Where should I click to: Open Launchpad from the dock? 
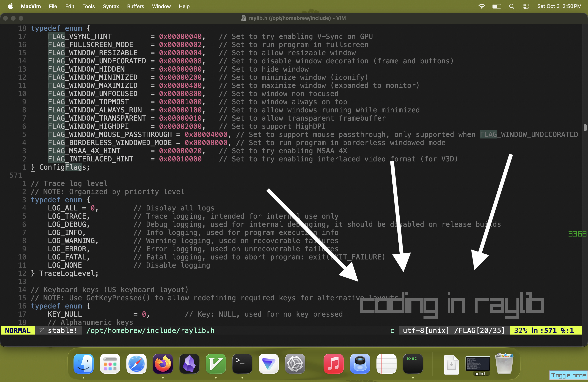click(110, 364)
